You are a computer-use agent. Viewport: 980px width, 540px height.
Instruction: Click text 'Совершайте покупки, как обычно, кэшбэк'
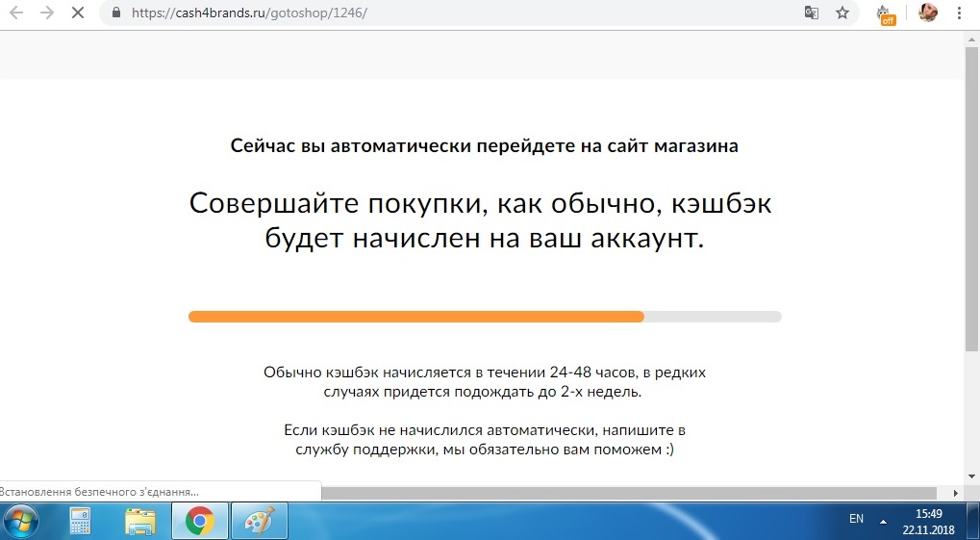pos(481,203)
